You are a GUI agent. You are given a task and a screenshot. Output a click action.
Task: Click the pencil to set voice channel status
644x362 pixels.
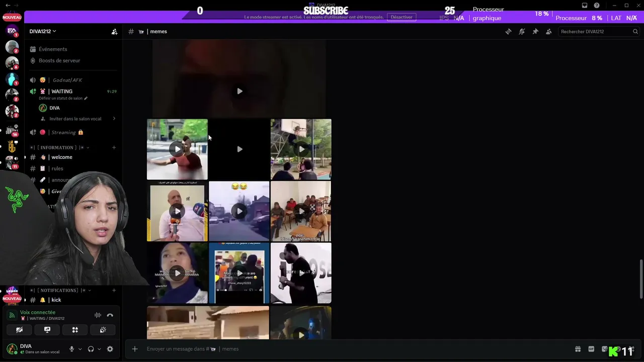(86, 99)
